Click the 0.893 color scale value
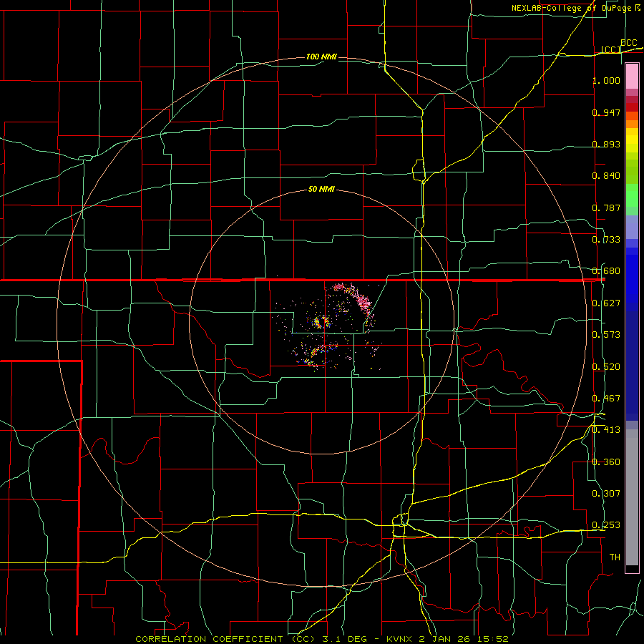 coord(606,144)
